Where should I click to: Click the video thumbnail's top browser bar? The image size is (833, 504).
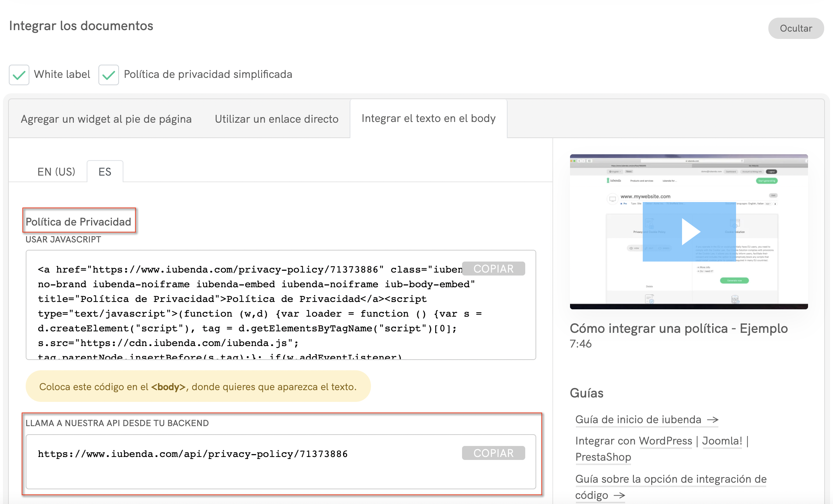tap(689, 161)
